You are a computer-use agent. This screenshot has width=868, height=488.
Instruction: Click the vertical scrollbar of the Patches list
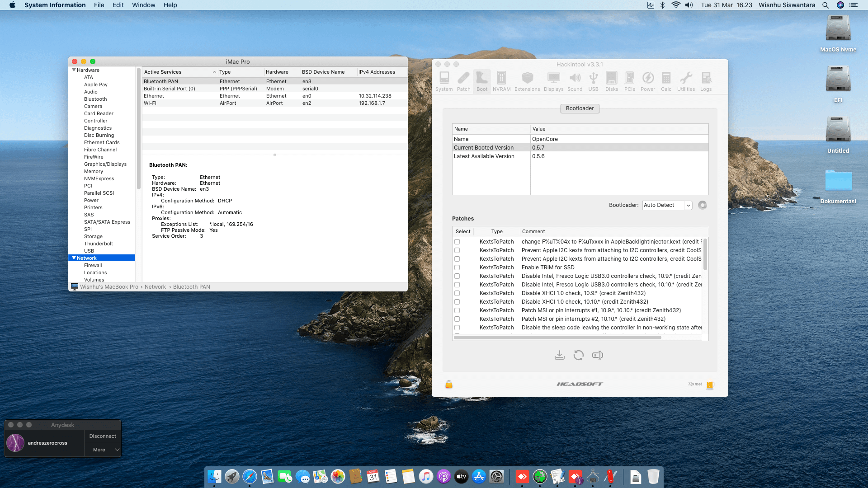705,254
